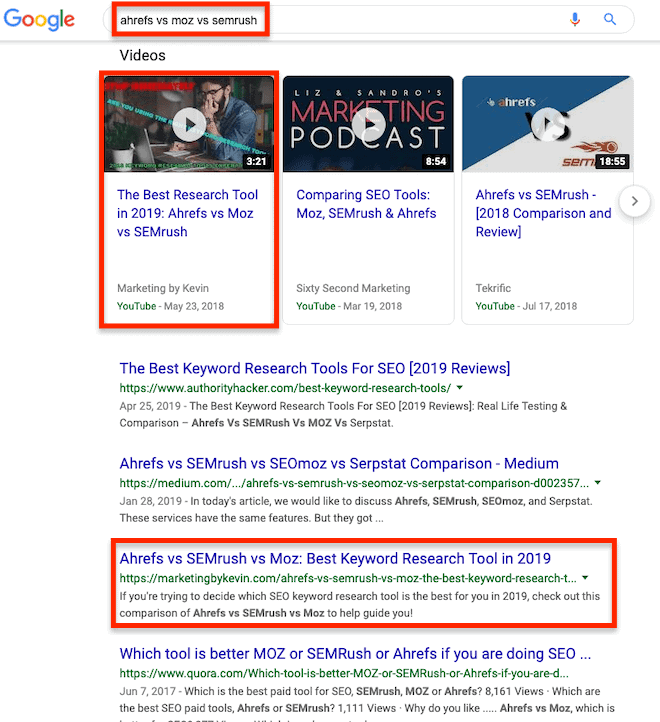Click the 18:55 video duration badge
The height and width of the screenshot is (722, 660).
[612, 162]
